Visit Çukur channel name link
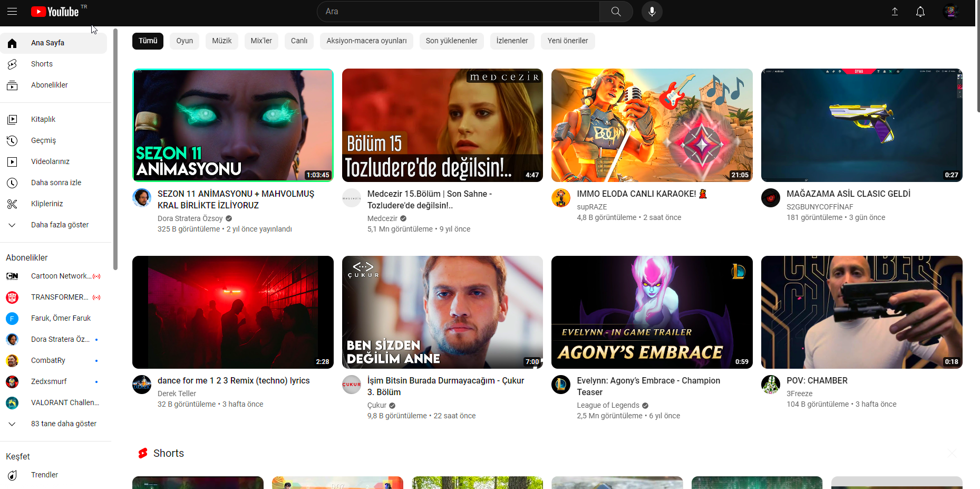The width and height of the screenshot is (980, 489). (377, 405)
